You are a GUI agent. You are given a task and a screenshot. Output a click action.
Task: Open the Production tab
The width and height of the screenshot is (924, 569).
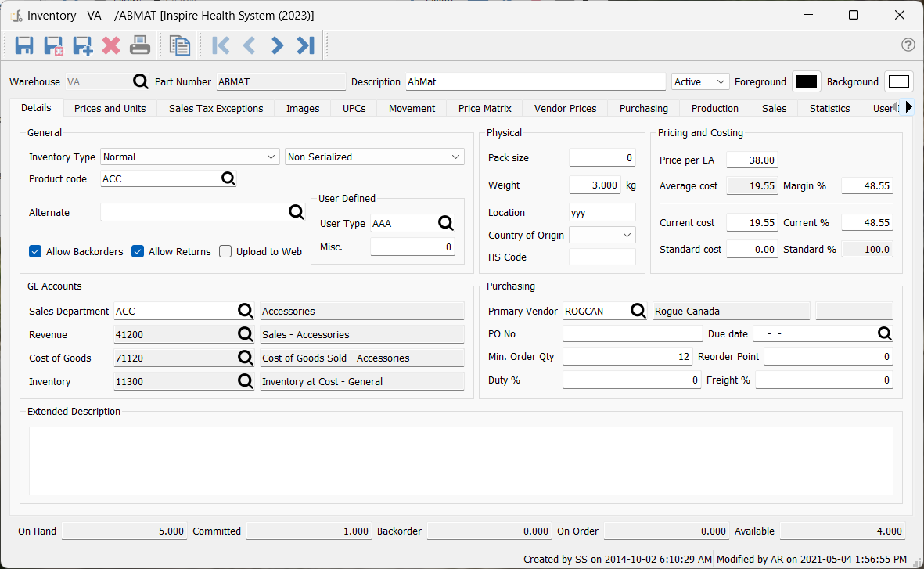point(715,109)
